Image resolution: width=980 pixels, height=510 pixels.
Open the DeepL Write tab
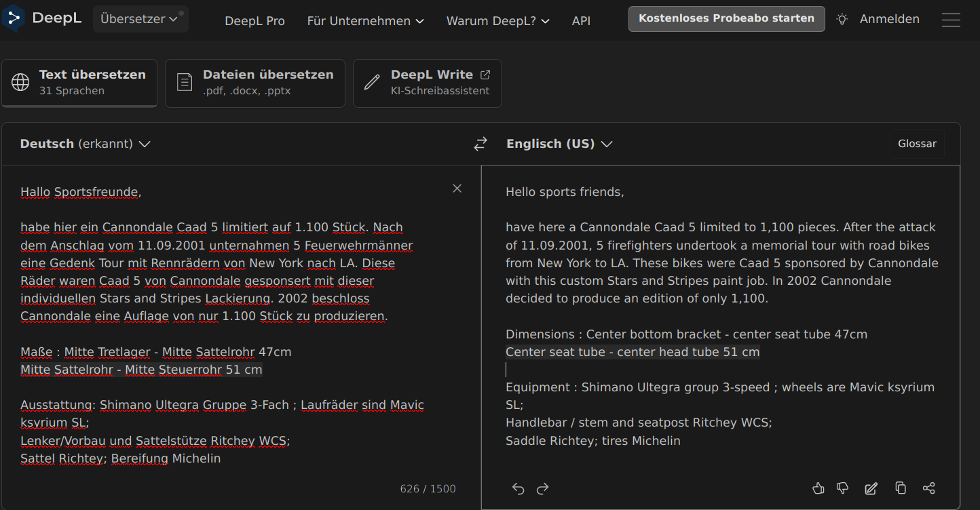click(428, 83)
